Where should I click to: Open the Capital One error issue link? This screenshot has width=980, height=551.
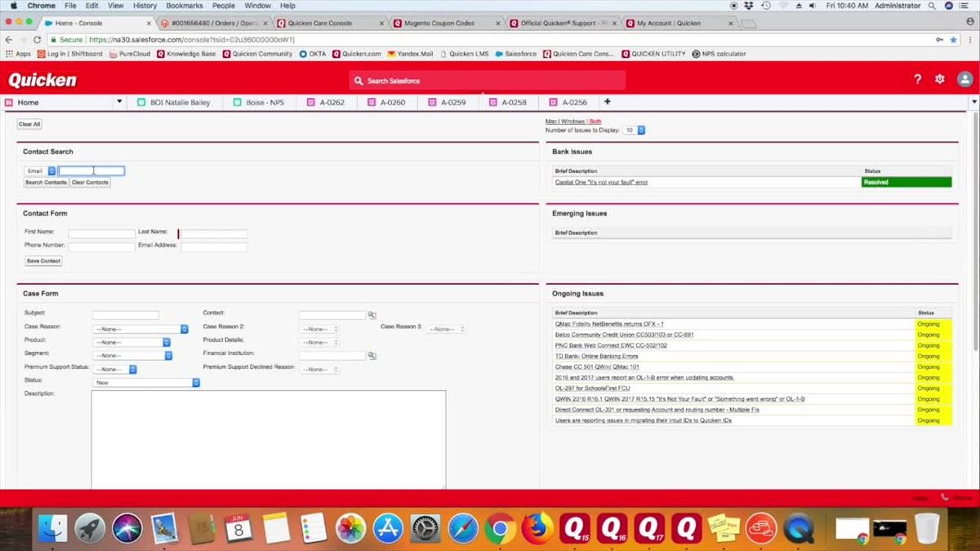point(601,182)
